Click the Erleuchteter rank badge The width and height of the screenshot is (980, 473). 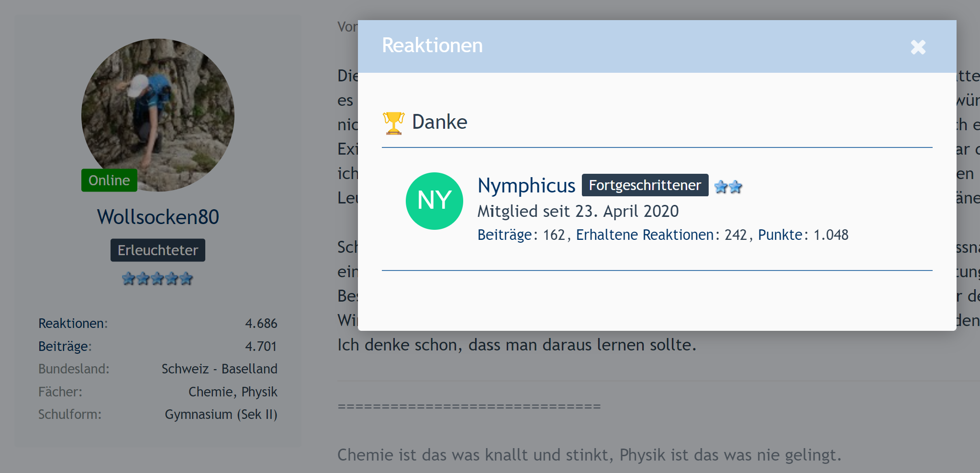coord(157,250)
